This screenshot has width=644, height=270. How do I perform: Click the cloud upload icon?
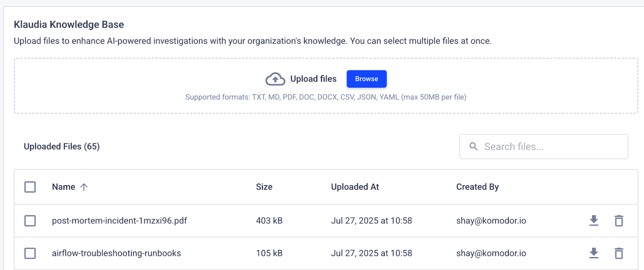(275, 79)
